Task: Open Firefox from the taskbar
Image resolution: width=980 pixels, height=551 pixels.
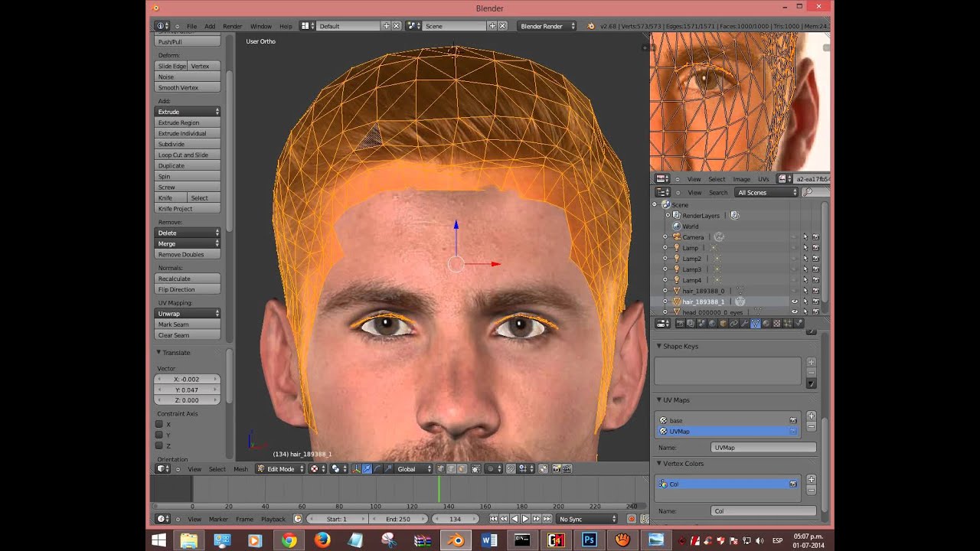Action: [322, 540]
